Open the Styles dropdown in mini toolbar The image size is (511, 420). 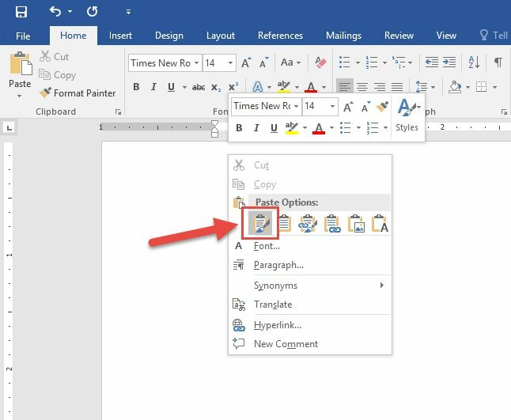pos(407,116)
